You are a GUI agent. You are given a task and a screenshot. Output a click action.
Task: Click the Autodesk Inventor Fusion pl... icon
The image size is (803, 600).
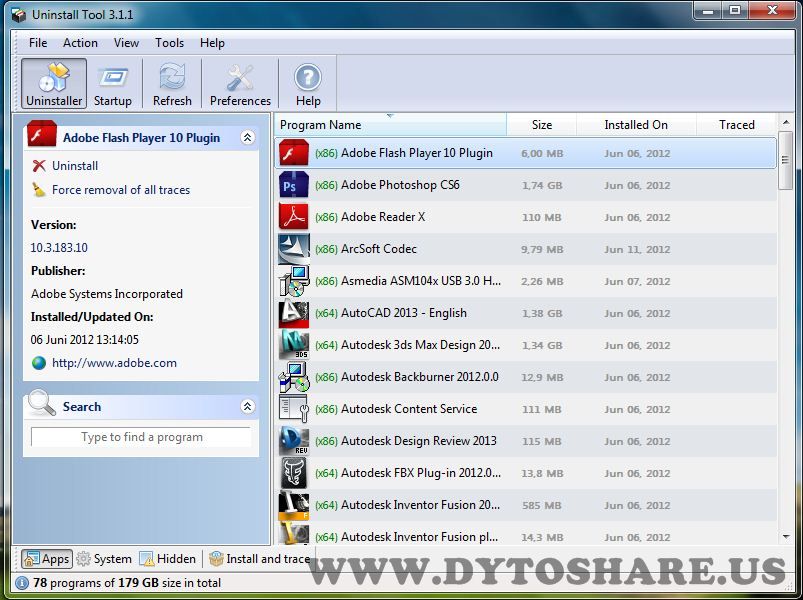(x=293, y=534)
